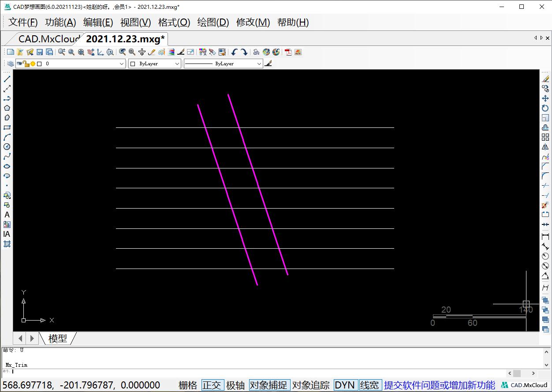This screenshot has width=552, height=392.
Task: Toggle DYN dynamic input mode
Action: [x=345, y=385]
